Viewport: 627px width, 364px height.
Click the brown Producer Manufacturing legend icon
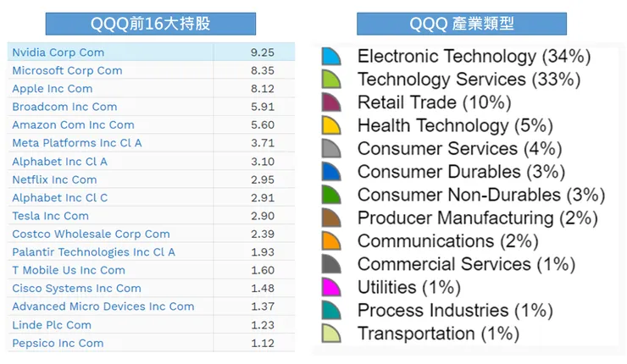(x=331, y=218)
